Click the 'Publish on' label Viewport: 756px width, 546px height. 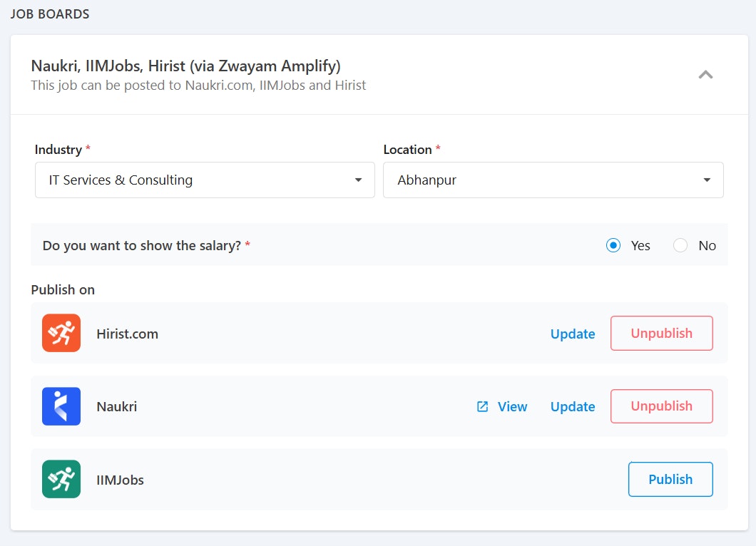(63, 289)
